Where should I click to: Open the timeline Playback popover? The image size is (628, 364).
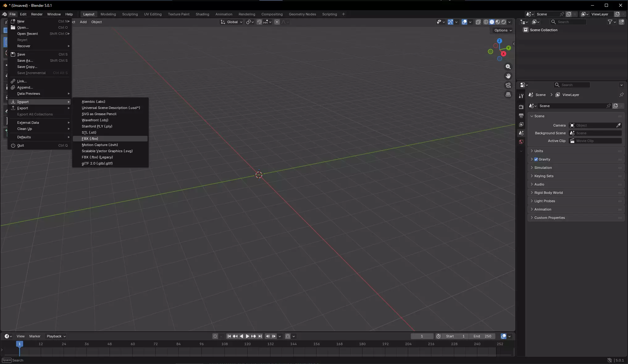pos(56,336)
